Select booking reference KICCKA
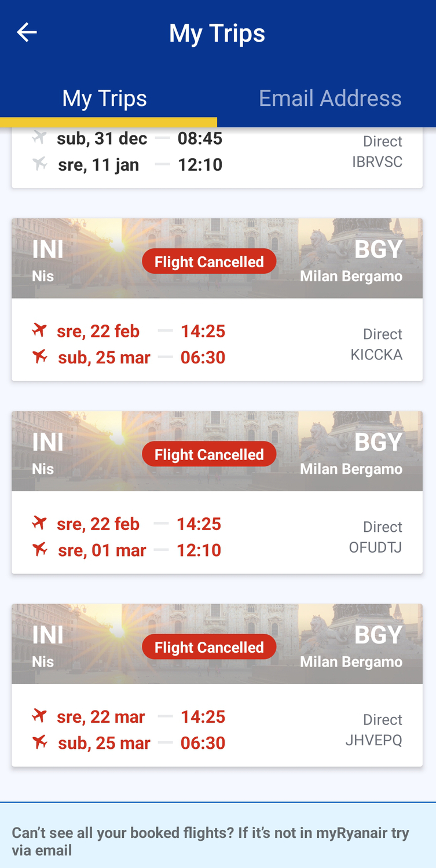This screenshot has height=868, width=436. (x=376, y=355)
